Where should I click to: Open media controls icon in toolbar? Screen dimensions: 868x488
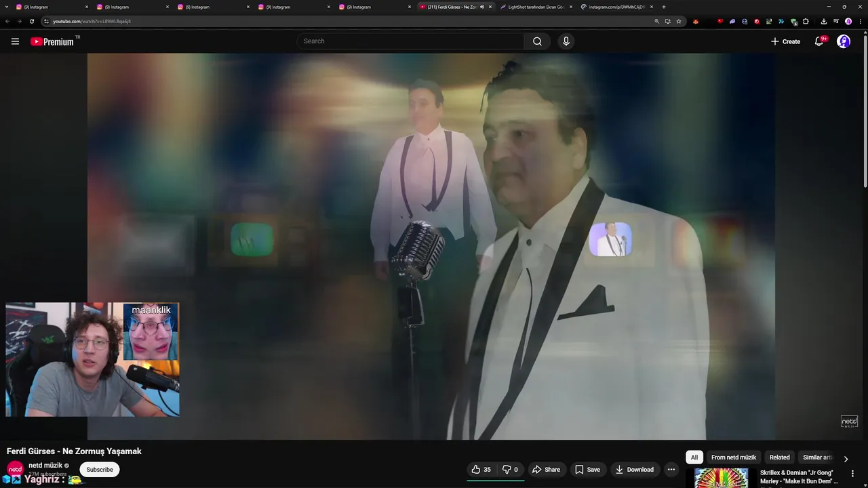pos(836,21)
